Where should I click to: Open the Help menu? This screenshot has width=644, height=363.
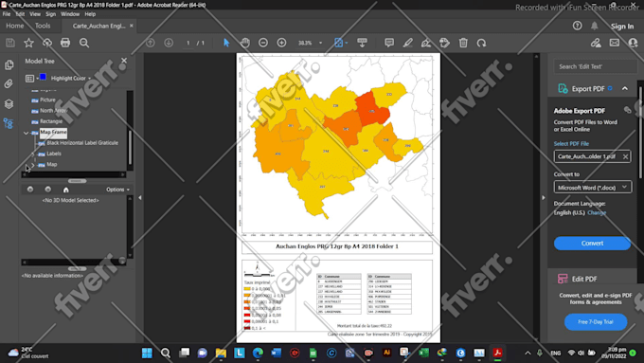[90, 14]
